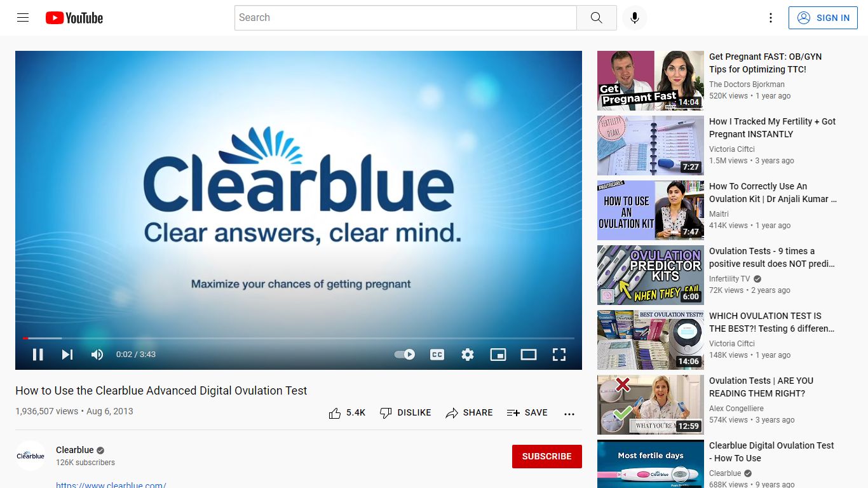Toggle closed captions
Image resolution: width=868 pixels, height=488 pixels.
437,355
